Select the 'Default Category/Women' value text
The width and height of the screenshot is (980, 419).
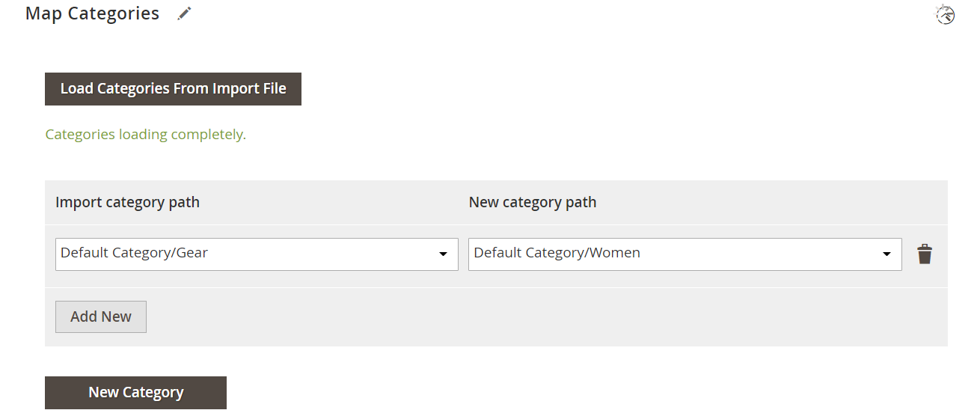click(557, 253)
